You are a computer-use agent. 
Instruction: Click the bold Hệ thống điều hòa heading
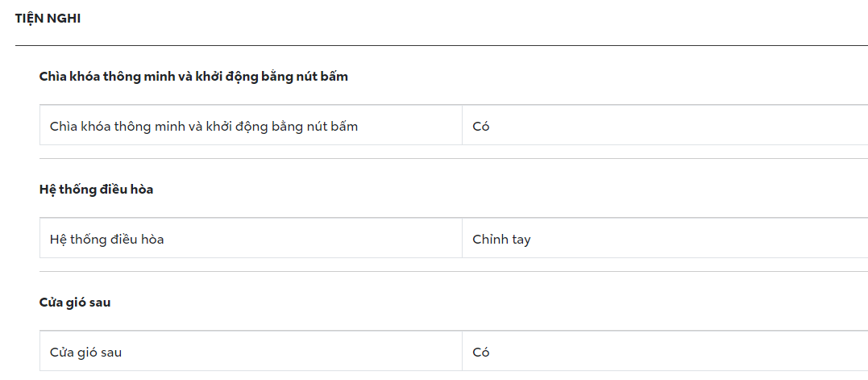pyautogui.click(x=96, y=190)
